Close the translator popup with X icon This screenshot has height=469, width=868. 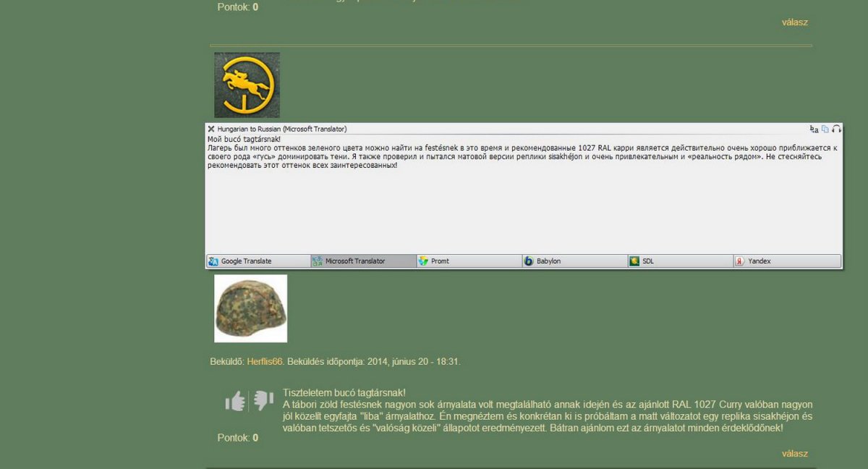[211, 129]
